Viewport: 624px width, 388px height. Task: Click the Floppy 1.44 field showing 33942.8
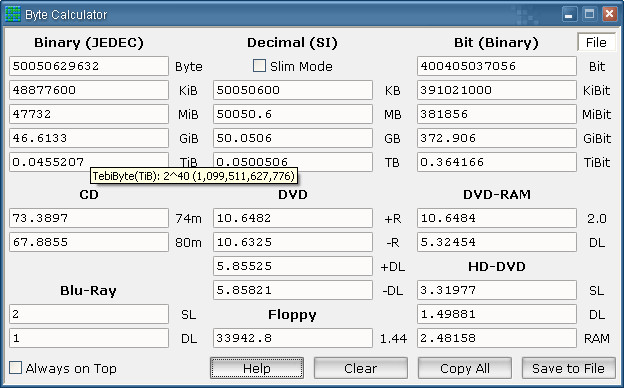click(293, 338)
